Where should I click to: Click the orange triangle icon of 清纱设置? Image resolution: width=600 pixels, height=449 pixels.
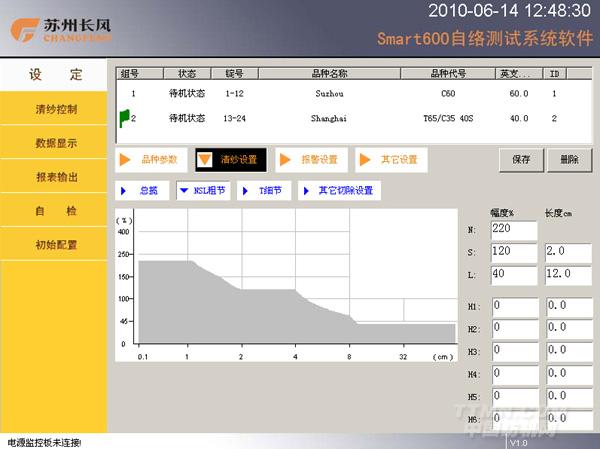(205, 159)
